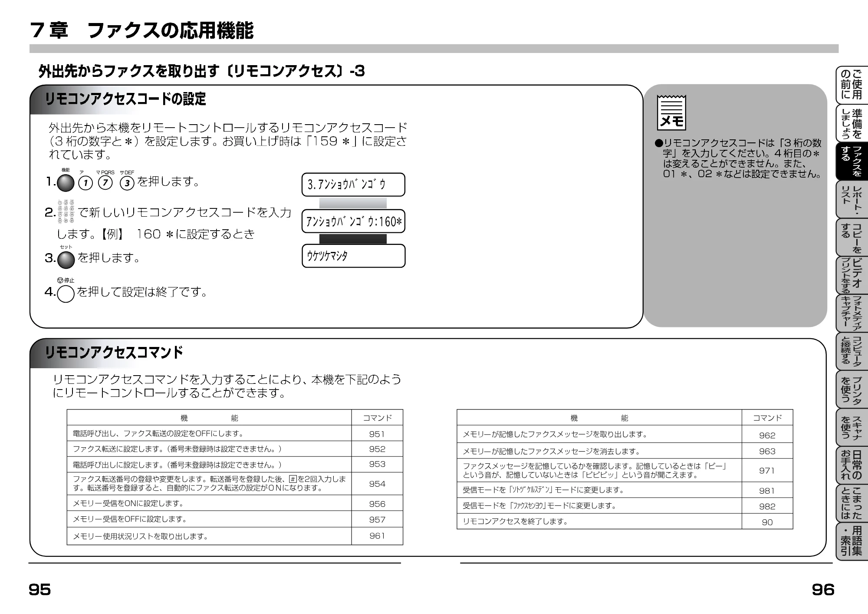Click page number 96
Viewport: 868px width, 614px height.
[x=823, y=590]
